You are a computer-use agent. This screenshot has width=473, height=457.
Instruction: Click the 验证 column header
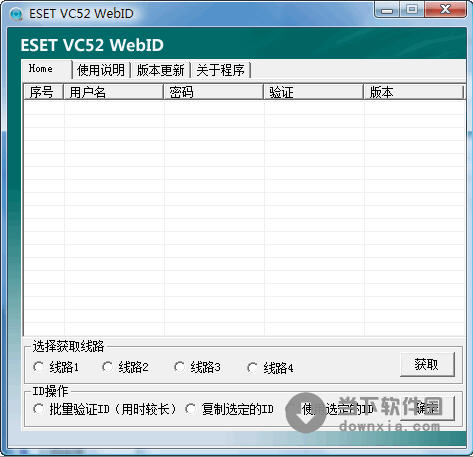[x=314, y=92]
